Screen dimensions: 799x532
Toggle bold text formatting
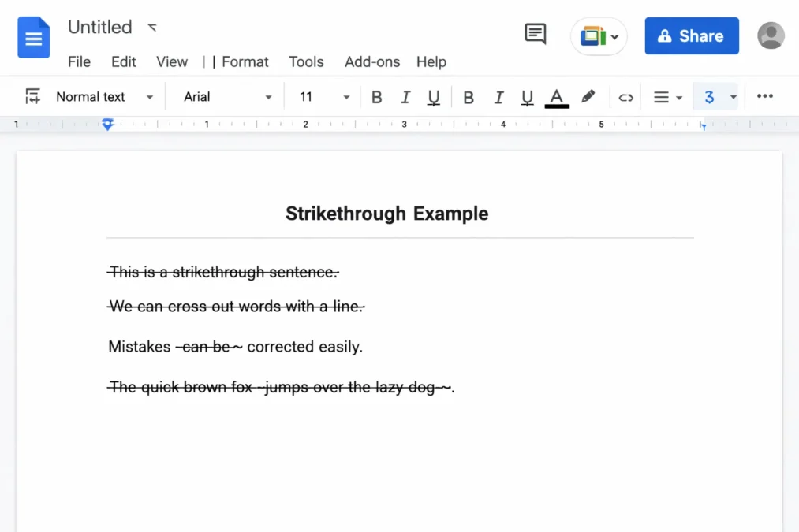(x=377, y=96)
